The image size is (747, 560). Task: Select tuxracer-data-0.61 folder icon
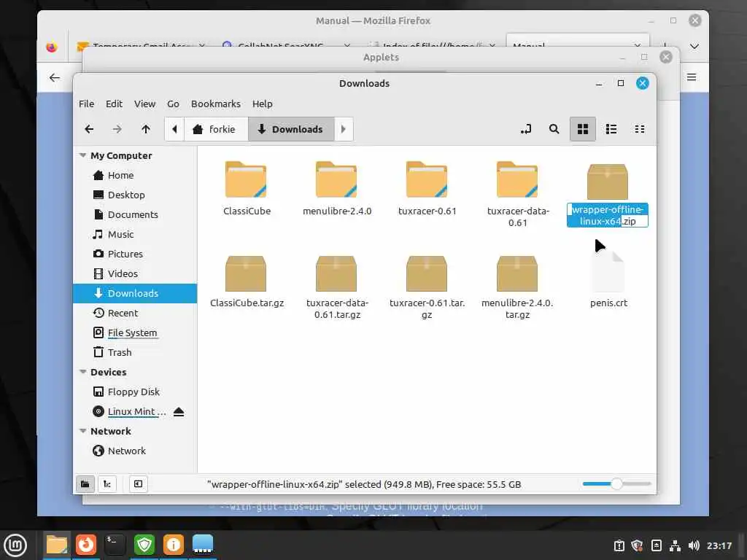pyautogui.click(x=517, y=179)
